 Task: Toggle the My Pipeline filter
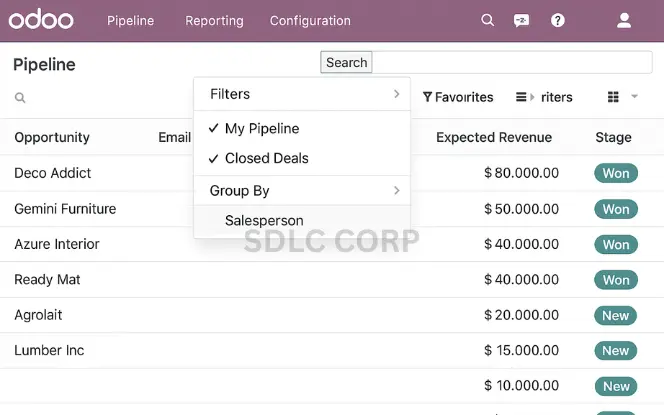click(302, 128)
